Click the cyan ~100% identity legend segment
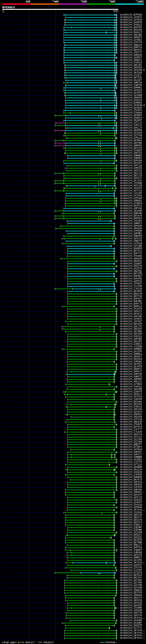This screenshot has width=146, height=644. (x=130, y=4)
